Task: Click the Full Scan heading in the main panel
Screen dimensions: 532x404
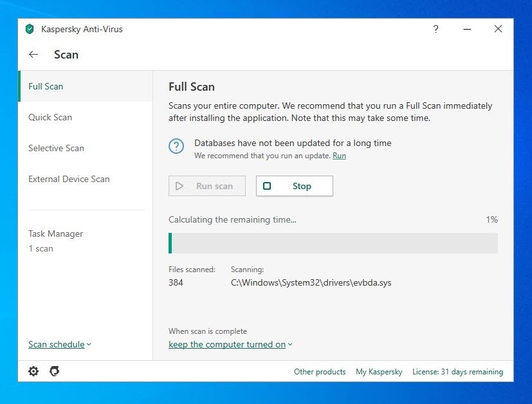Action: [x=192, y=86]
